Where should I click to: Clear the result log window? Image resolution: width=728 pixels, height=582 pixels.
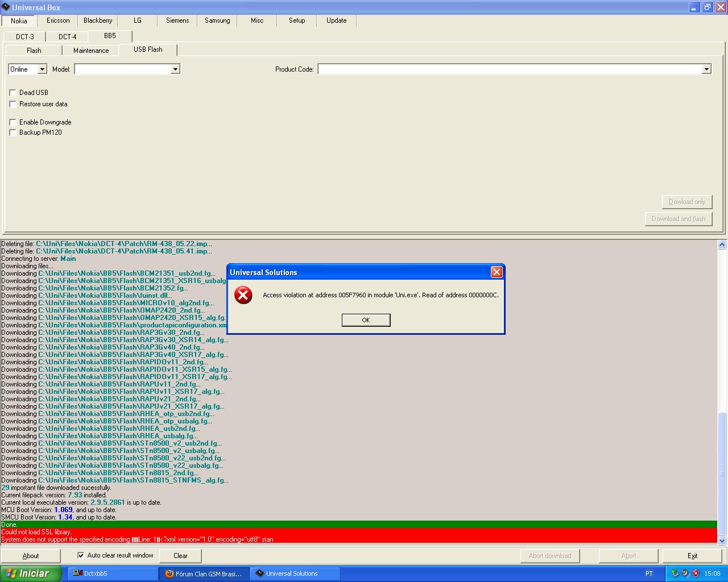click(180, 556)
